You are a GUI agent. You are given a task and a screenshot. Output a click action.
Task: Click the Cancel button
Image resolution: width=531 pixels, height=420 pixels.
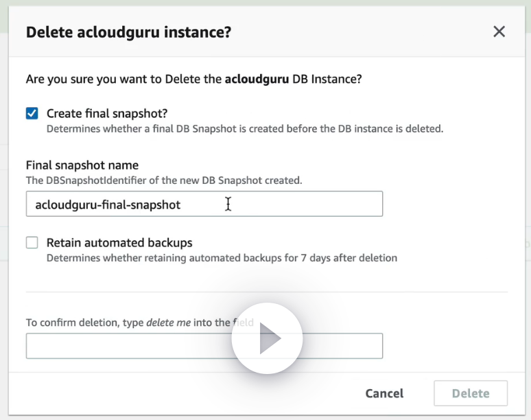pos(384,393)
